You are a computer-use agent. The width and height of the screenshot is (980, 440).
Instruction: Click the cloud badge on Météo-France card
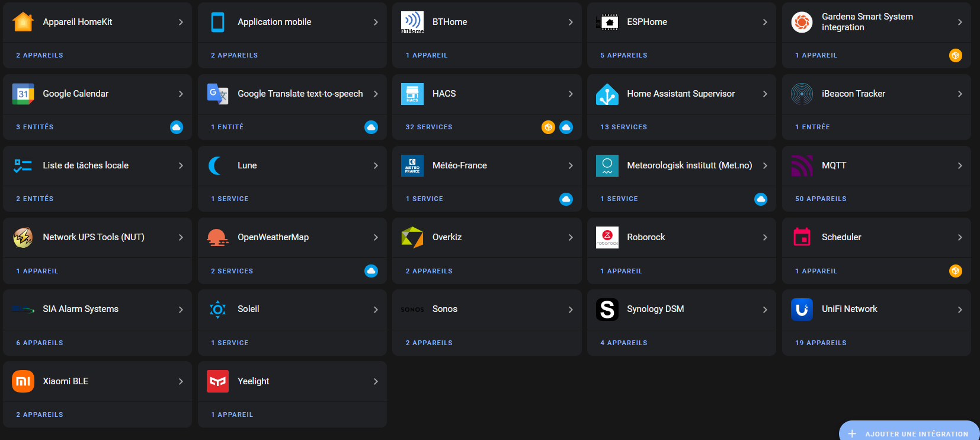click(566, 199)
